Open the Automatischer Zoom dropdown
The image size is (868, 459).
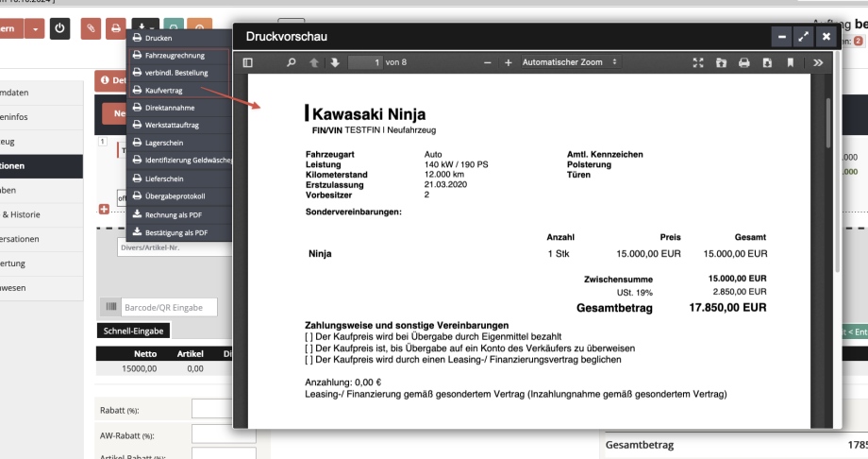pos(569,62)
